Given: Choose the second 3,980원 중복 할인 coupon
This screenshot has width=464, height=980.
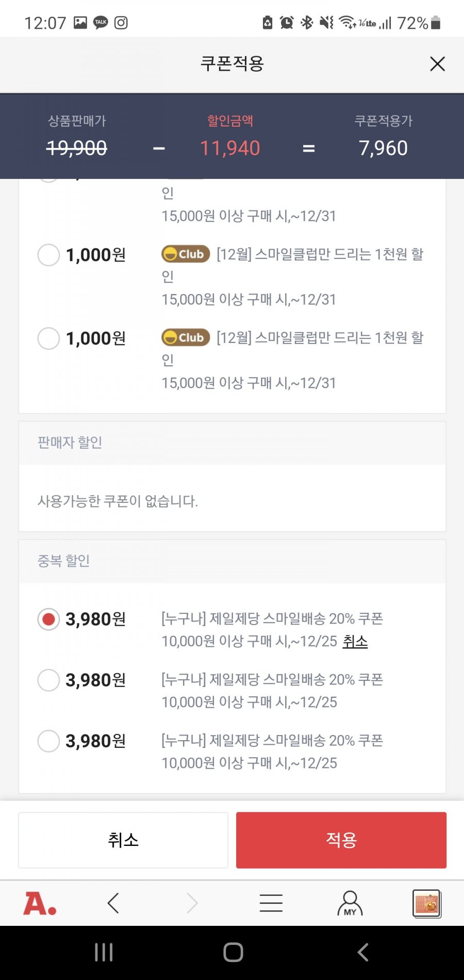Looking at the screenshot, I should pyautogui.click(x=49, y=680).
